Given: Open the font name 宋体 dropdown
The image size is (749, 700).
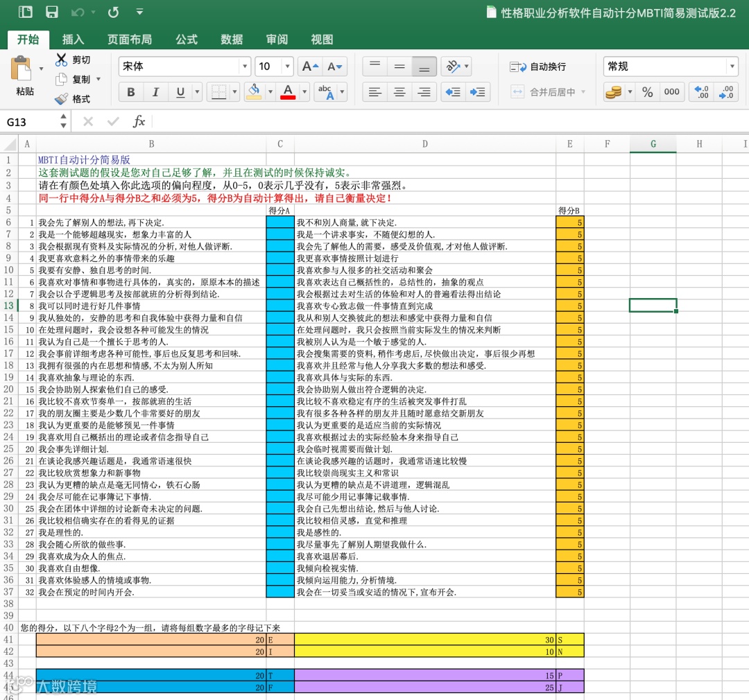Looking at the screenshot, I should (245, 67).
